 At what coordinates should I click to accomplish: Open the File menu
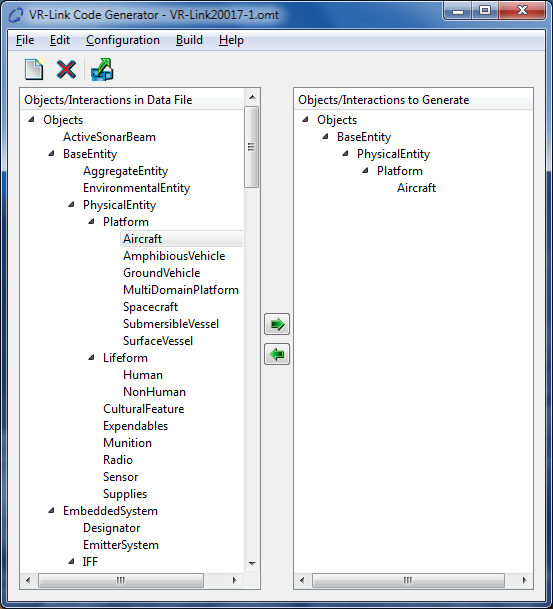(25, 40)
